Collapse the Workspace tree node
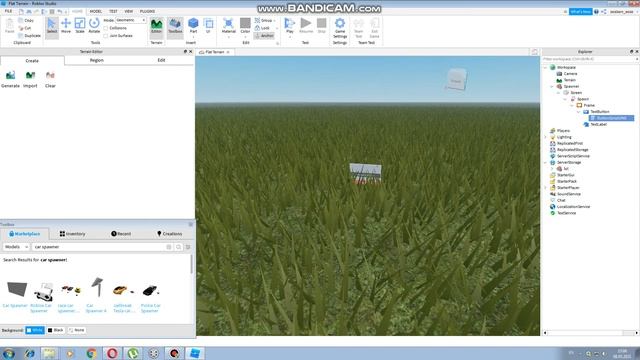The image size is (640, 360). point(546,67)
